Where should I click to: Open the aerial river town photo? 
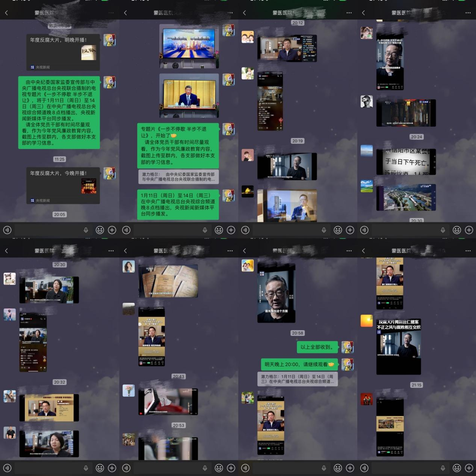click(x=406, y=197)
